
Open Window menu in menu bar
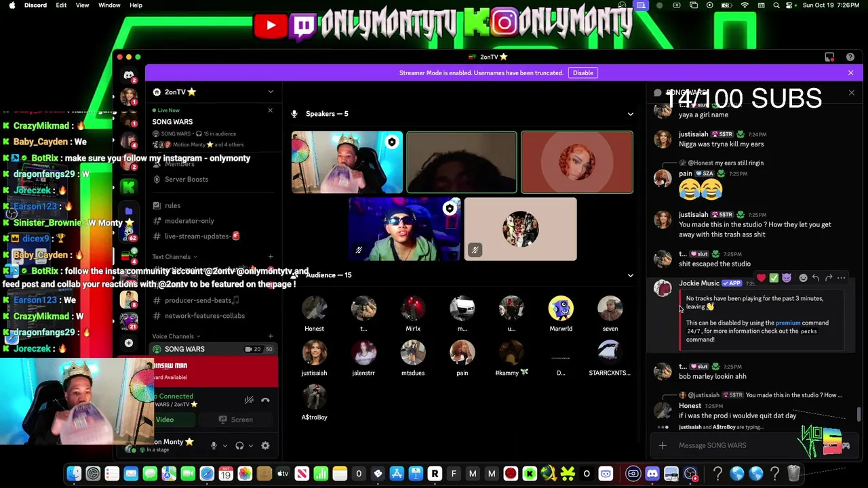(109, 5)
